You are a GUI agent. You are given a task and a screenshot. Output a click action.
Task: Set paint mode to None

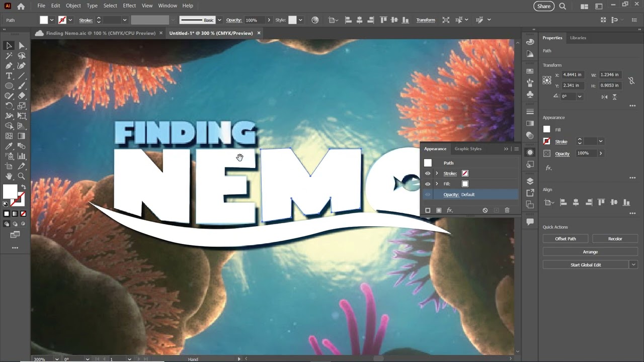(x=23, y=214)
